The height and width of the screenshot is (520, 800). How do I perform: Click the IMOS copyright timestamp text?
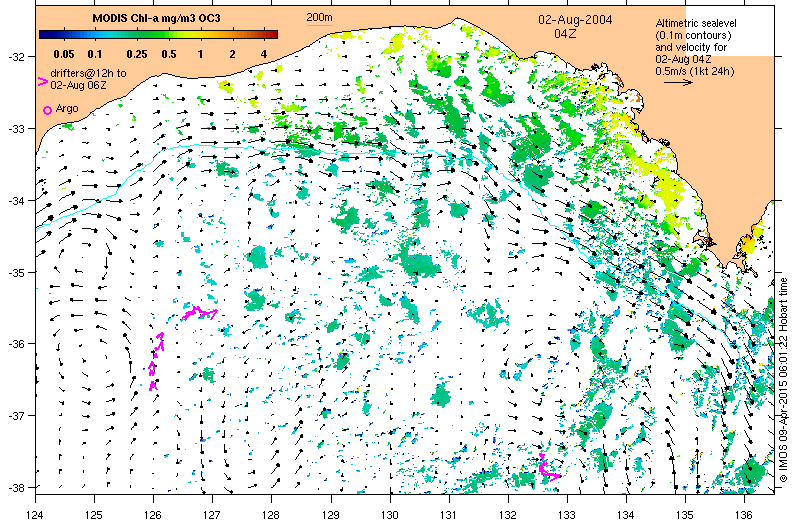(784, 380)
